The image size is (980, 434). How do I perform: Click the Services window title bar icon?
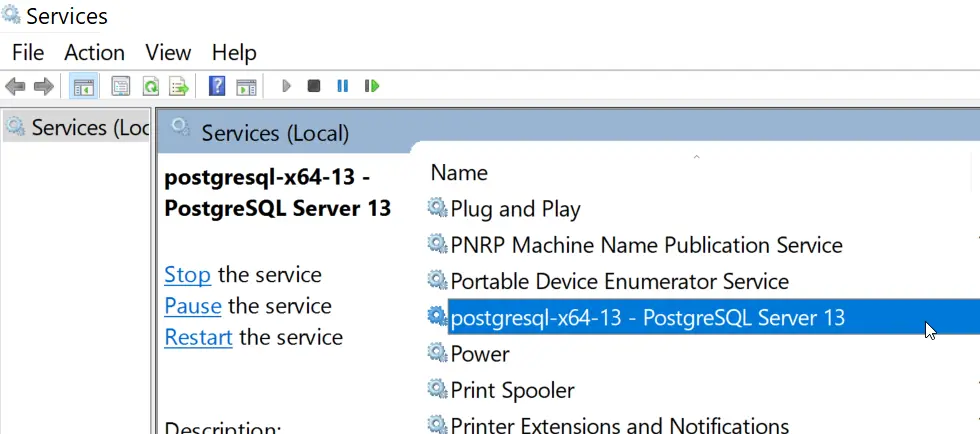click(x=11, y=13)
